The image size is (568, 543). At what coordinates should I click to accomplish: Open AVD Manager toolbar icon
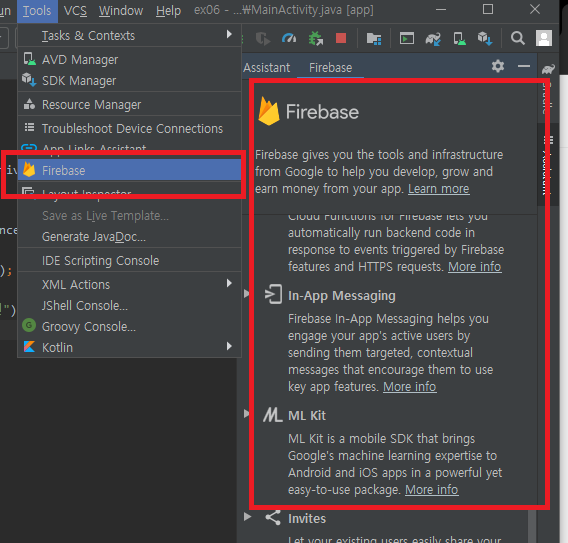pos(459,38)
